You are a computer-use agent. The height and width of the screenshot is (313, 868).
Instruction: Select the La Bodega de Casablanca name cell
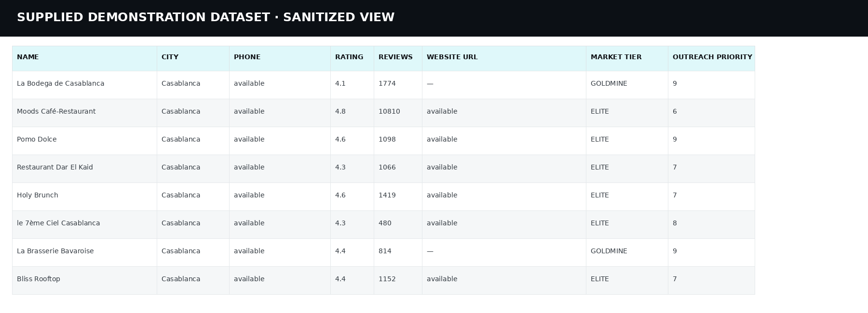[x=84, y=85]
